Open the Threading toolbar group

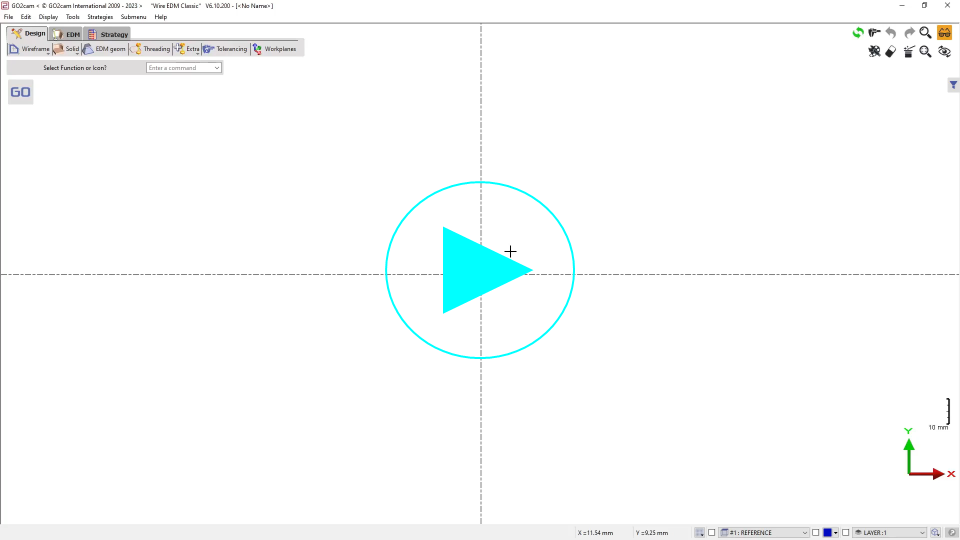pyautogui.click(x=151, y=49)
